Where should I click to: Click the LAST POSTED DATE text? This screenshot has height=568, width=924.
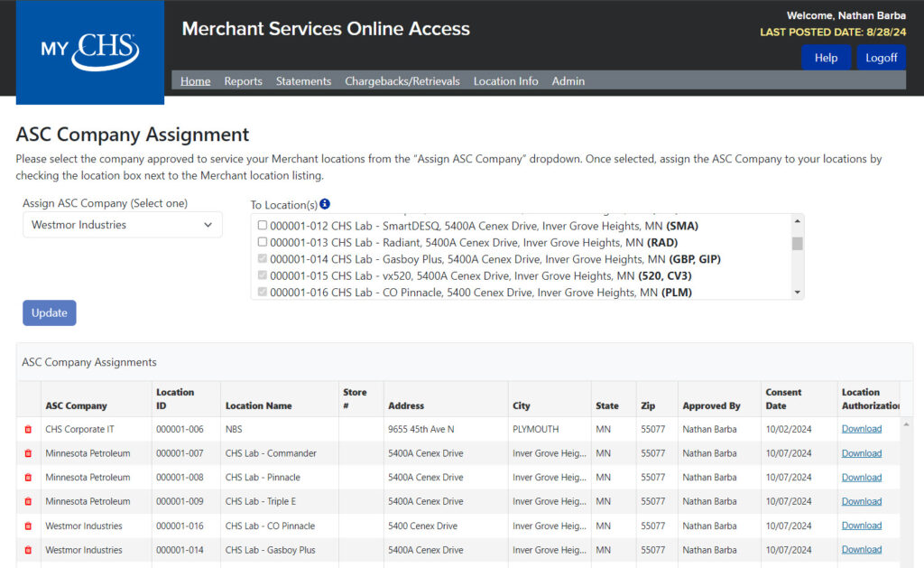pos(833,32)
